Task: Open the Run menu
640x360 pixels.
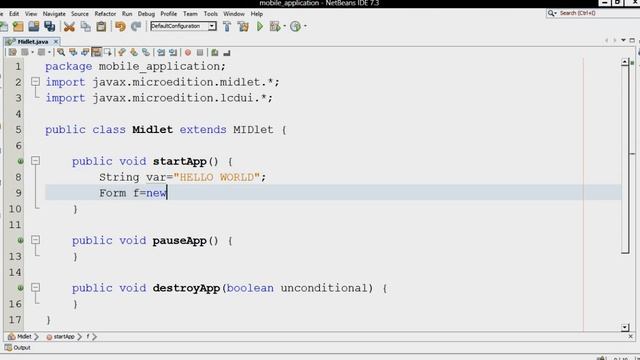Action: coord(127,14)
